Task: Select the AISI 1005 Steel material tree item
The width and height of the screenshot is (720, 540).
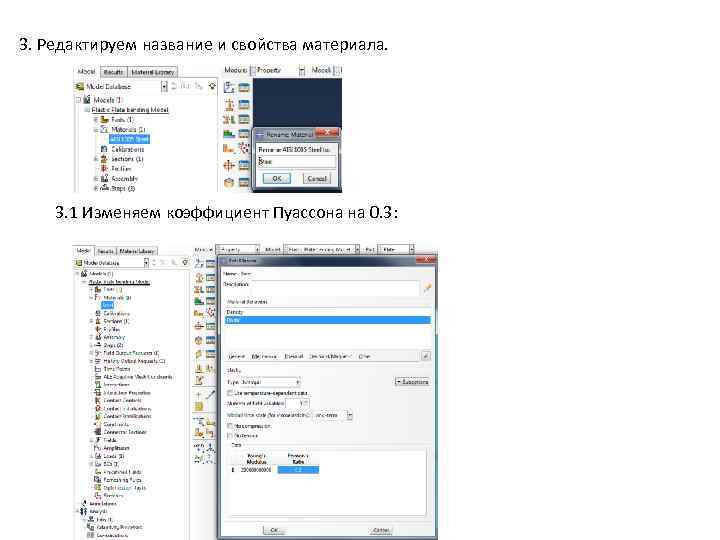Action: click(130, 139)
